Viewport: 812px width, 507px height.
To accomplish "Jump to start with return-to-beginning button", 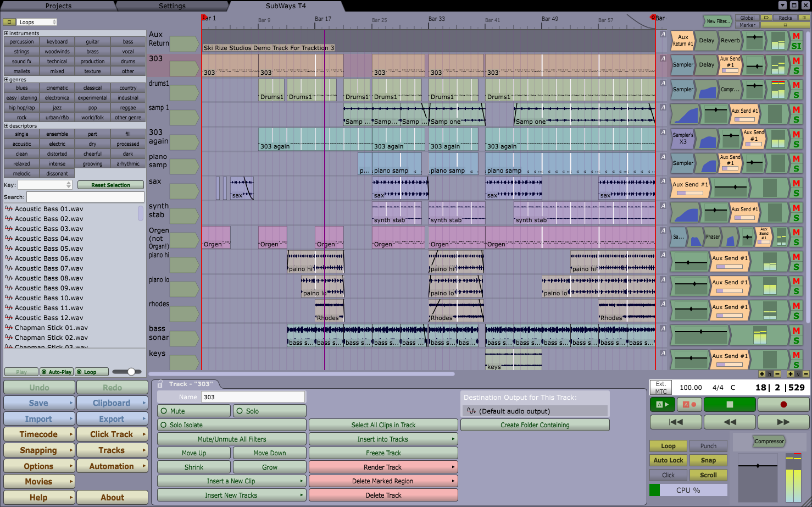I will (676, 422).
